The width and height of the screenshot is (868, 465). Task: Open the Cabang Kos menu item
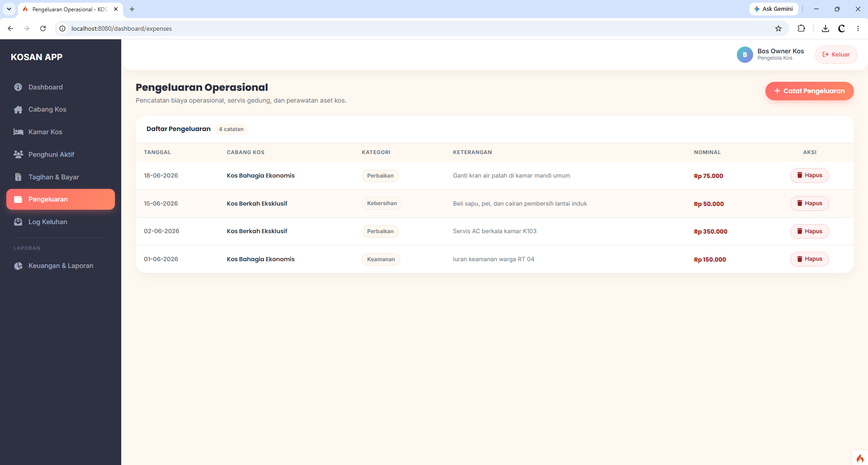click(x=61, y=110)
